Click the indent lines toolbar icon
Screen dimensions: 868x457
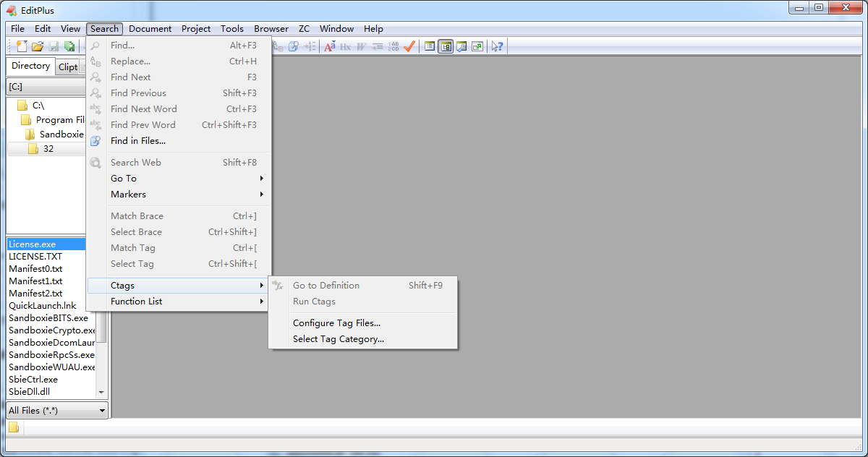tap(377, 46)
